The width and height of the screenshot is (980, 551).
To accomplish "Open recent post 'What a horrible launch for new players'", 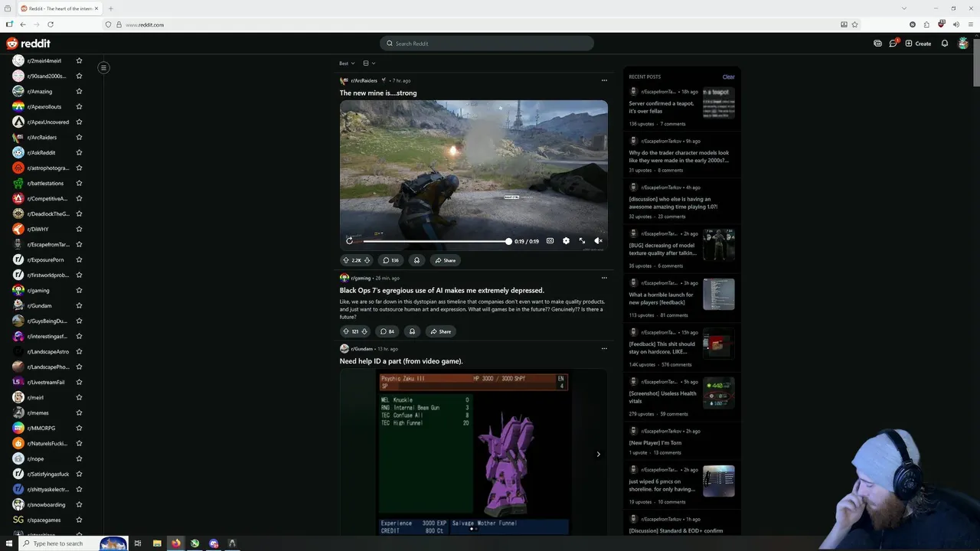I will pyautogui.click(x=661, y=298).
